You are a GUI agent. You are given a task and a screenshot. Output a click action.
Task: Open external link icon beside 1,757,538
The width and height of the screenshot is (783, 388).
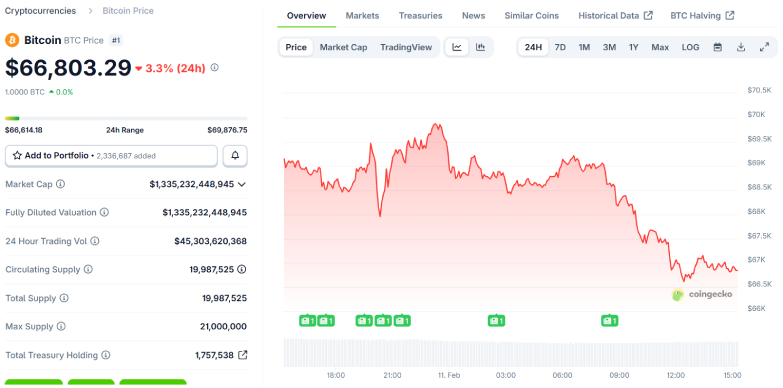(x=243, y=355)
